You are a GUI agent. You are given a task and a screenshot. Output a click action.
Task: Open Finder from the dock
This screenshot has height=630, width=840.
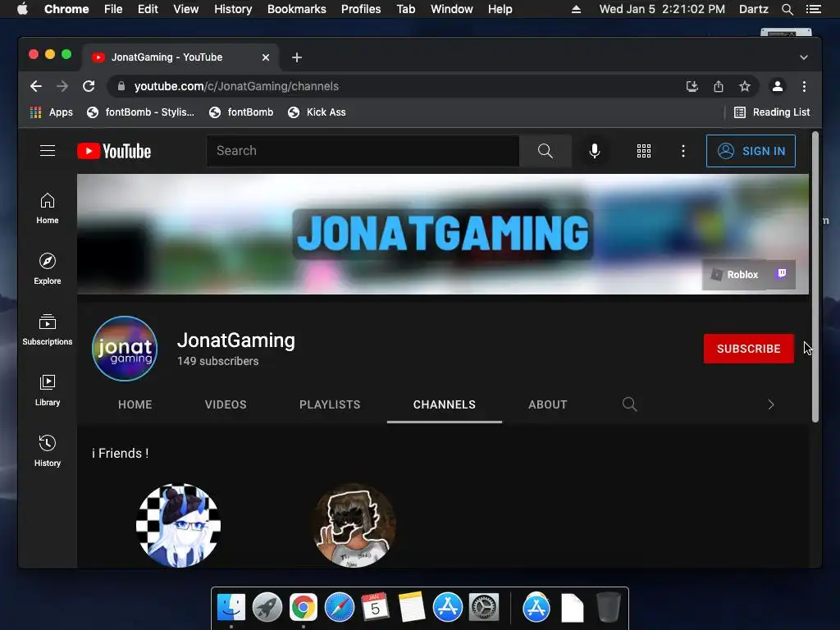231,608
